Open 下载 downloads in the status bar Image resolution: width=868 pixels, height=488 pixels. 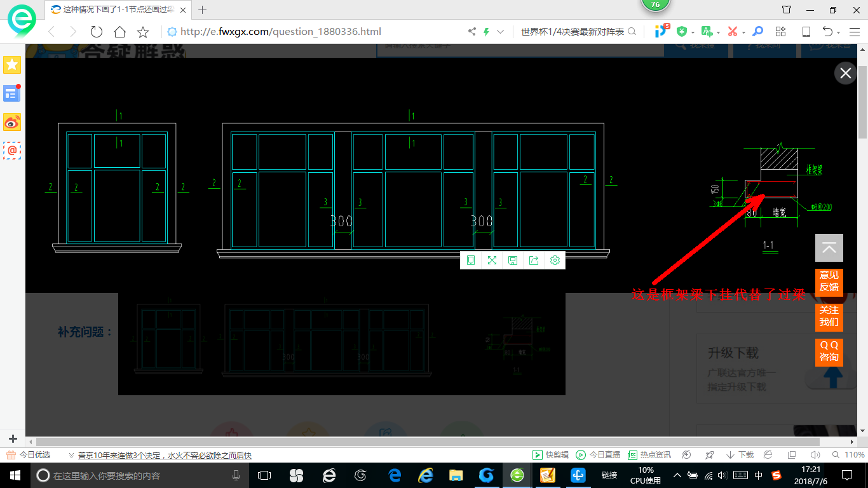coord(740,455)
